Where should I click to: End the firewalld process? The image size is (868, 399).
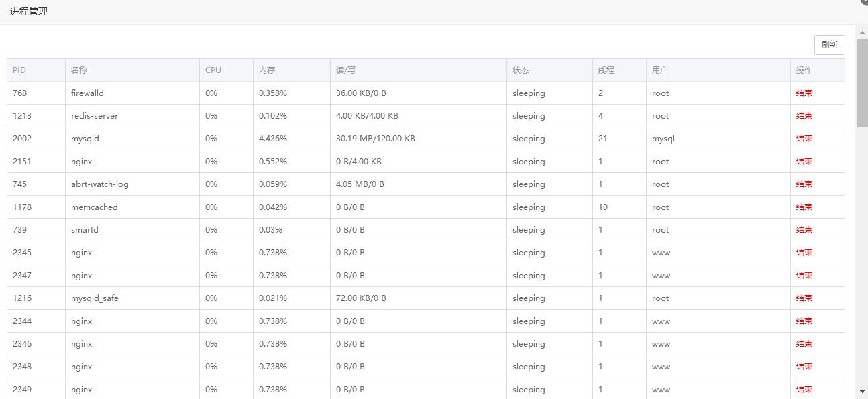804,93
